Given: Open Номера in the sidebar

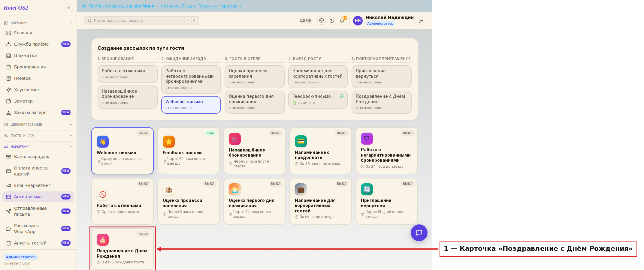Looking at the screenshot, I should (x=38, y=78).
